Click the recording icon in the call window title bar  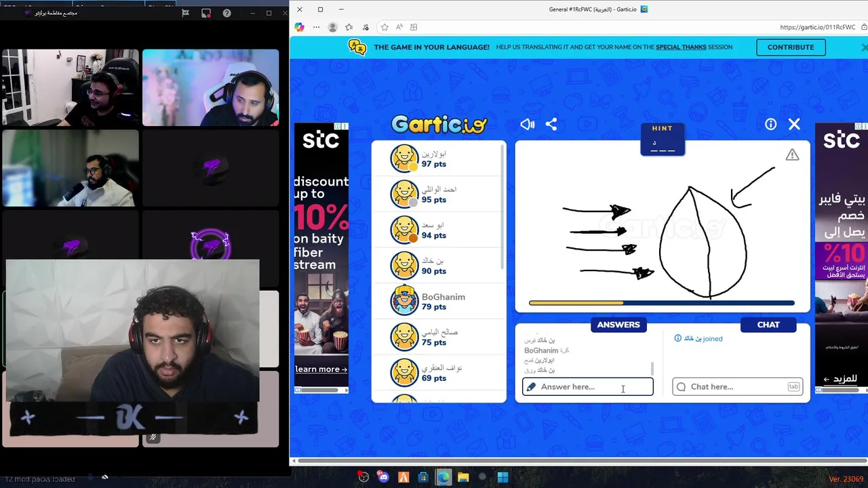pyautogui.click(x=206, y=13)
